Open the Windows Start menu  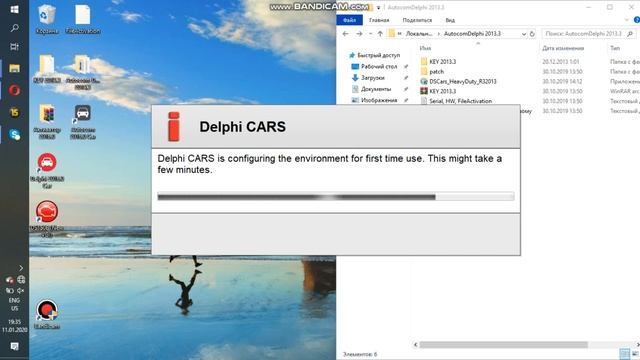[x=14, y=9]
